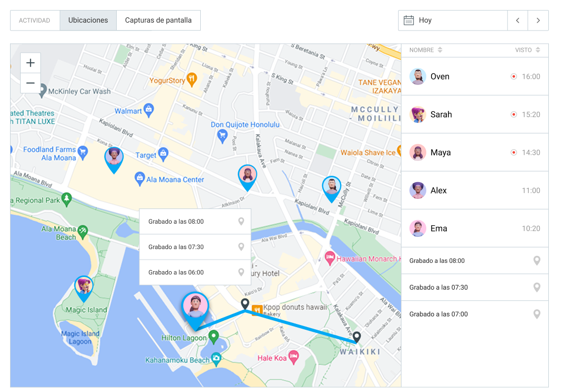Screen dimensions: 561x392
Task: Click Sarah's avatar pin on Magic Island
Action: point(83,289)
